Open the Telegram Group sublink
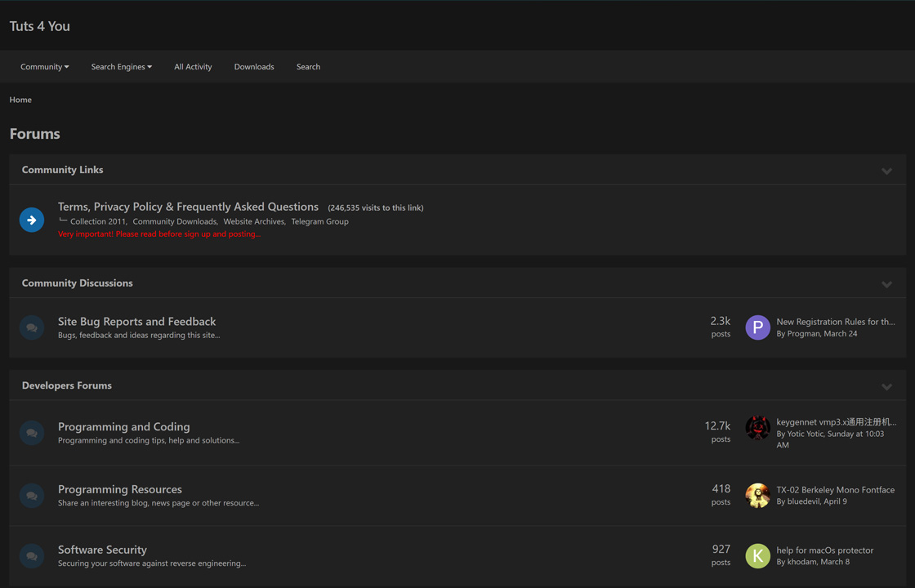This screenshot has height=588, width=915. [x=319, y=221]
